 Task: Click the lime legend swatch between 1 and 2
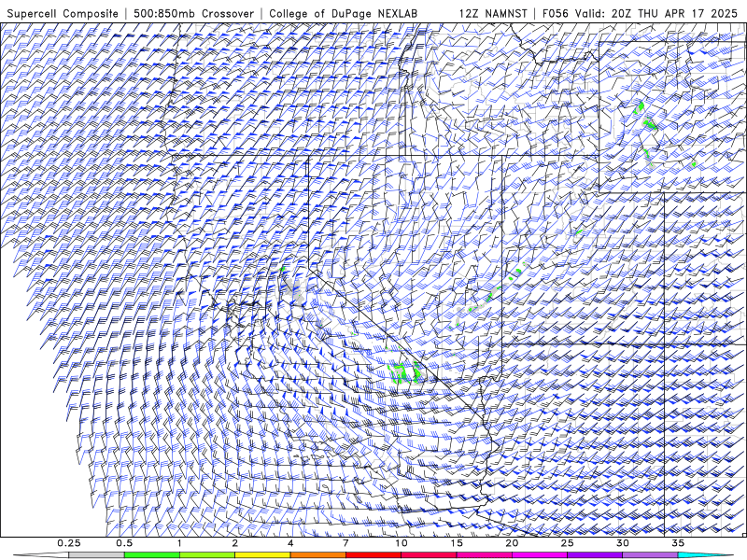point(207,555)
